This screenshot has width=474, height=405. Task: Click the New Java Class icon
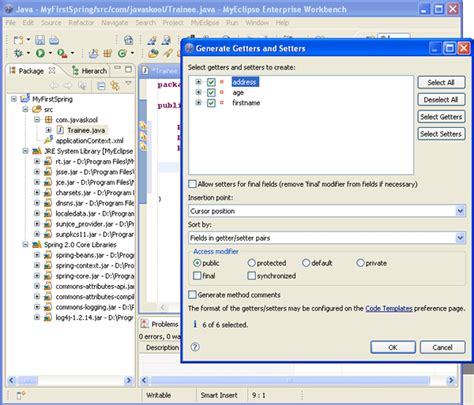click(122, 53)
